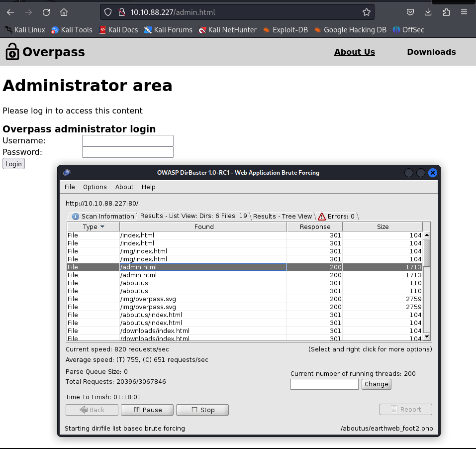Bookmark this page with the star icon

pyautogui.click(x=367, y=12)
